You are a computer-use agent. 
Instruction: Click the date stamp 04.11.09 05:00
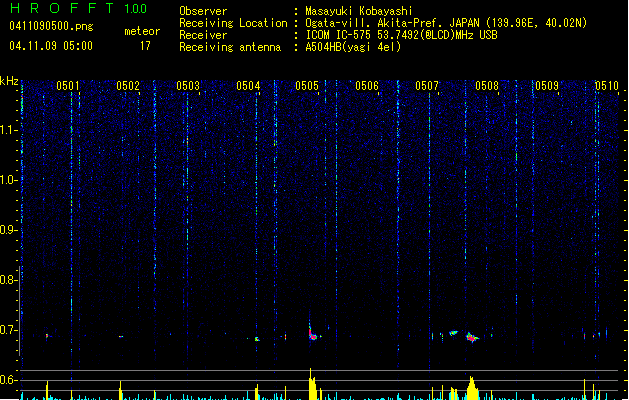pos(51,46)
